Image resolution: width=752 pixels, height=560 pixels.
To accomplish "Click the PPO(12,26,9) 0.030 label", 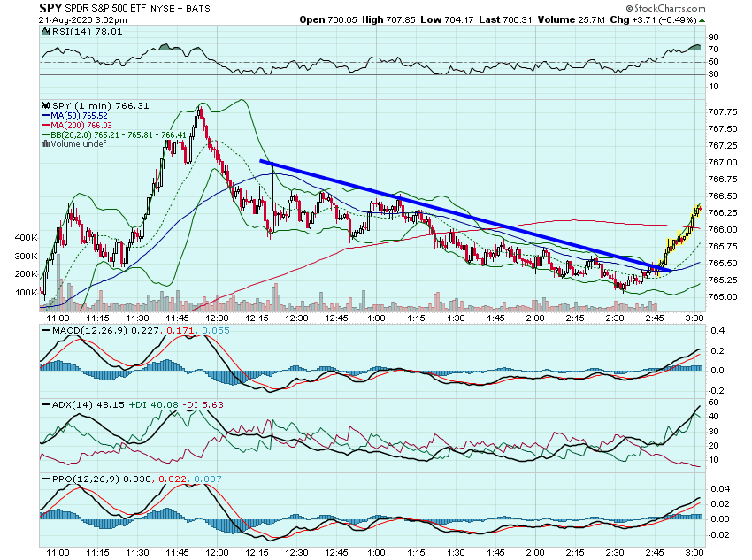I will pos(102,479).
